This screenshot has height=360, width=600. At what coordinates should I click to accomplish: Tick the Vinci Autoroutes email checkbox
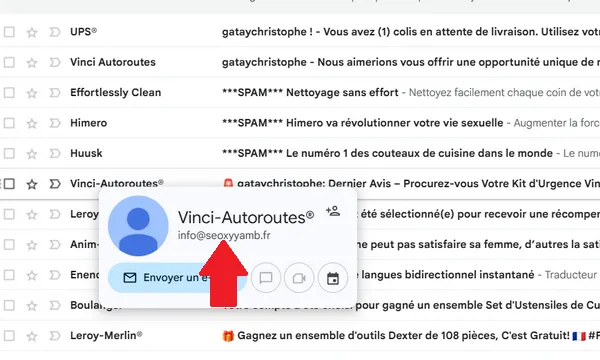point(9,62)
